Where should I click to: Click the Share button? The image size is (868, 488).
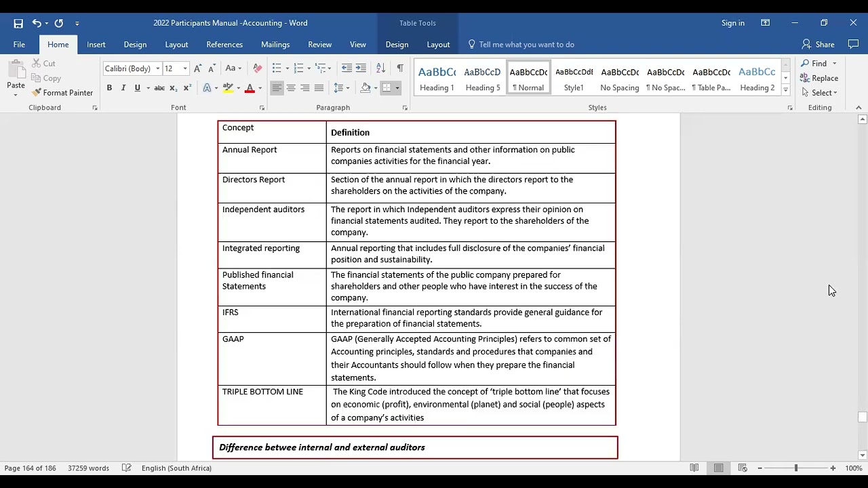coord(818,45)
